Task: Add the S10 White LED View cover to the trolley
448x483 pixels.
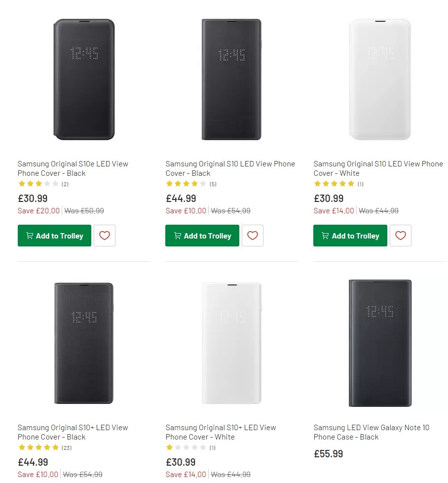Action: pyautogui.click(x=350, y=236)
